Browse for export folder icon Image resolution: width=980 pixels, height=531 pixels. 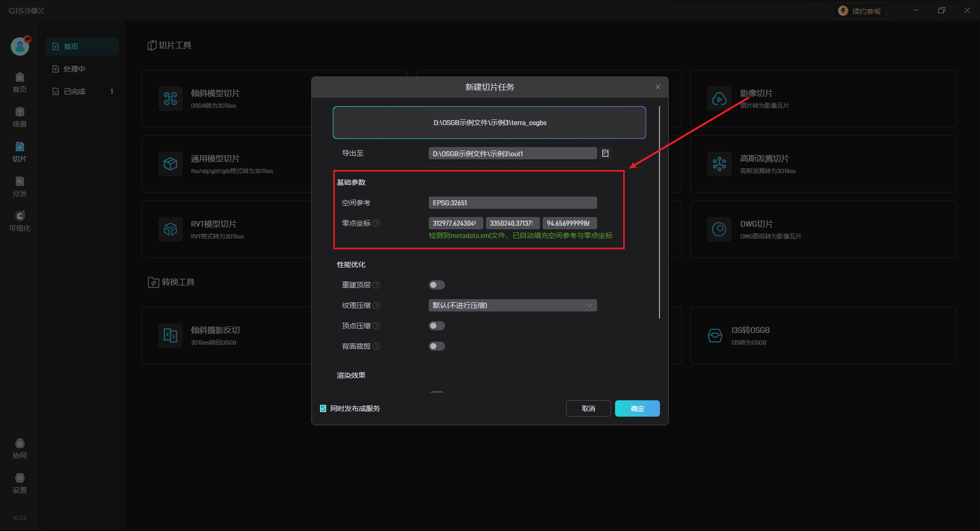click(605, 153)
